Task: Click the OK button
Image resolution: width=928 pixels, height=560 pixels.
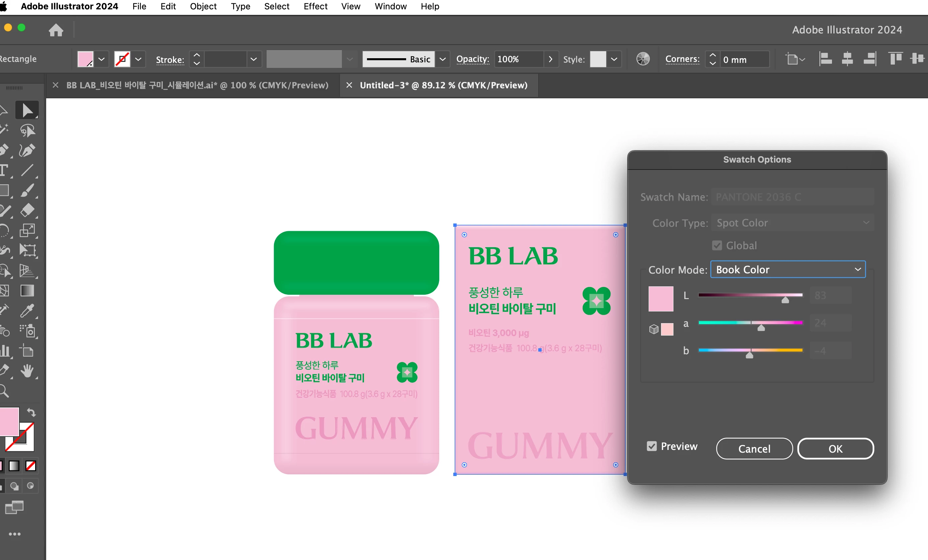Action: [835, 449]
